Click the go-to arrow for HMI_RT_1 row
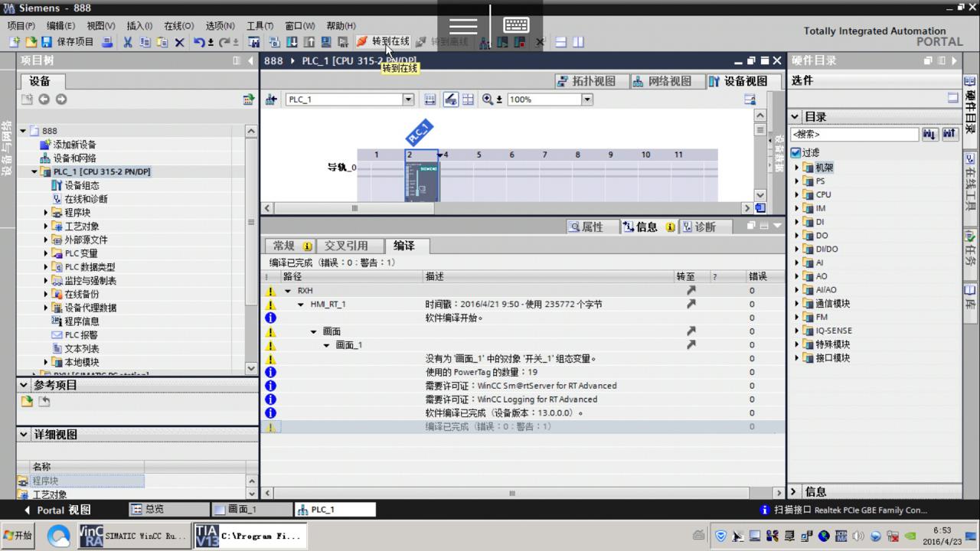 click(691, 304)
